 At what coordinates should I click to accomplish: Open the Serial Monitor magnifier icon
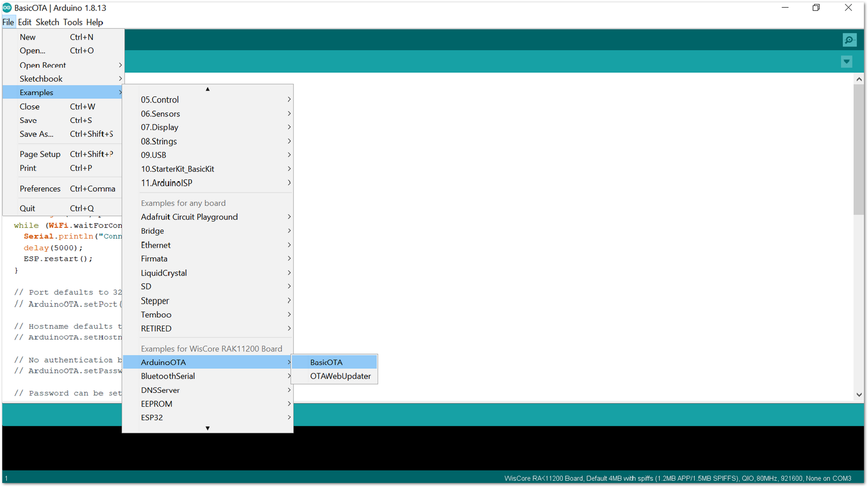[849, 40]
